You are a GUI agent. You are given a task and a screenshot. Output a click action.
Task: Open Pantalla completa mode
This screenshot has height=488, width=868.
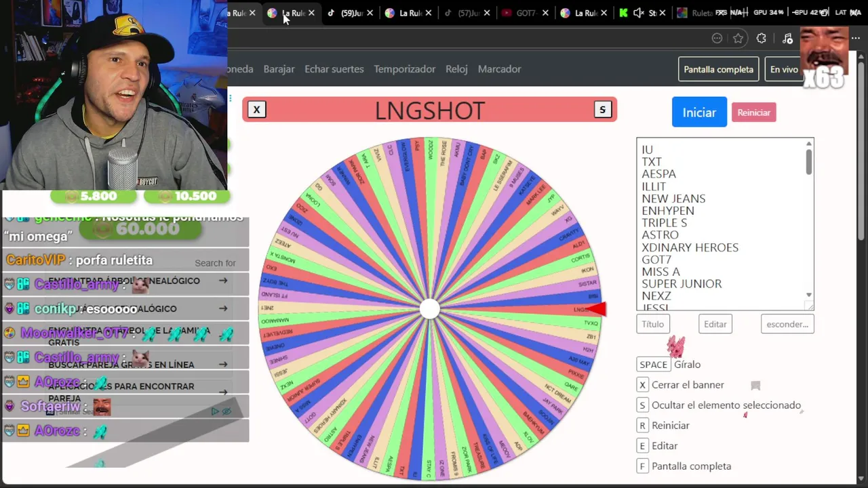click(x=718, y=69)
